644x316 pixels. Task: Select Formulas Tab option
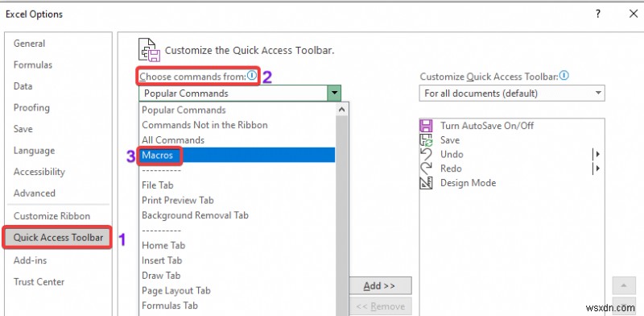pos(170,306)
